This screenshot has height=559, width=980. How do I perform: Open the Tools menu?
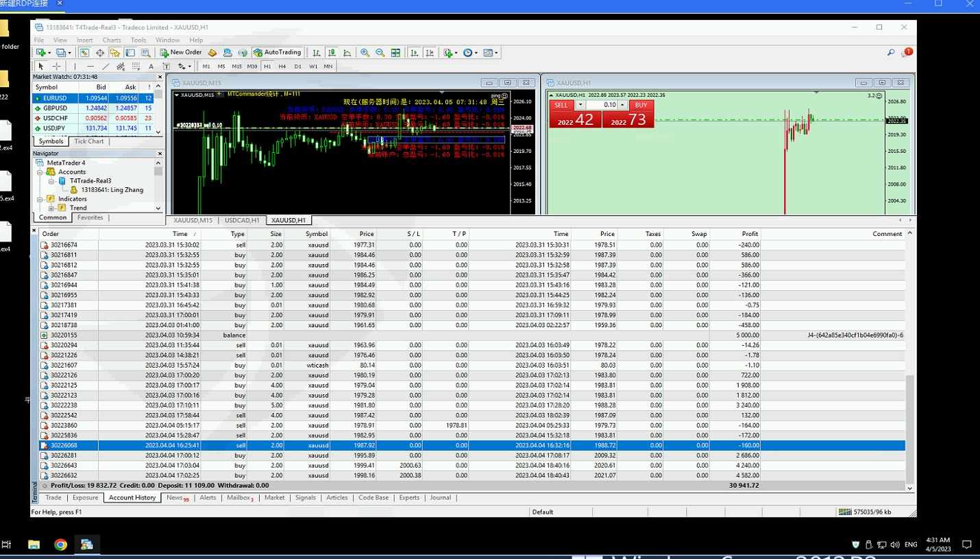coord(138,40)
